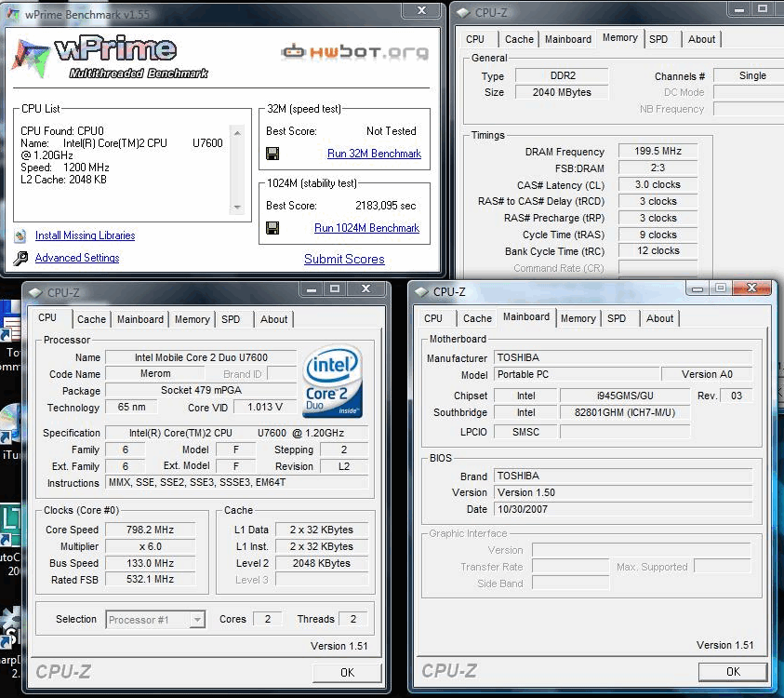Viewport: 784px width, 698px height.
Task: Open the Processor #1 selection dropdown
Action: click(x=197, y=620)
